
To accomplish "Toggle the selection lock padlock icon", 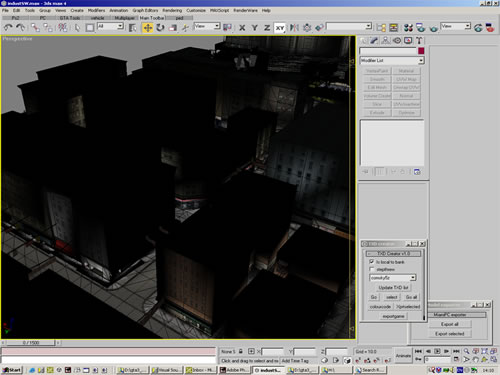I will coord(240,351).
